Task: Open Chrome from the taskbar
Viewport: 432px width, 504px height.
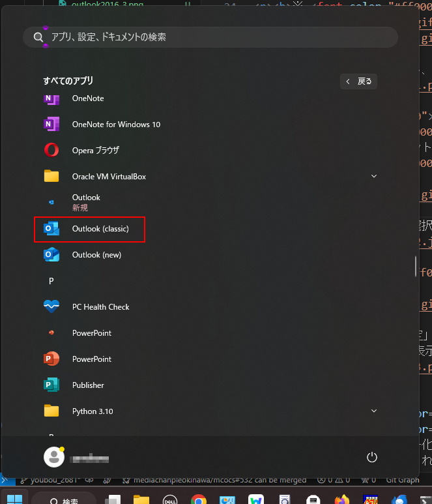Action: coord(199,500)
